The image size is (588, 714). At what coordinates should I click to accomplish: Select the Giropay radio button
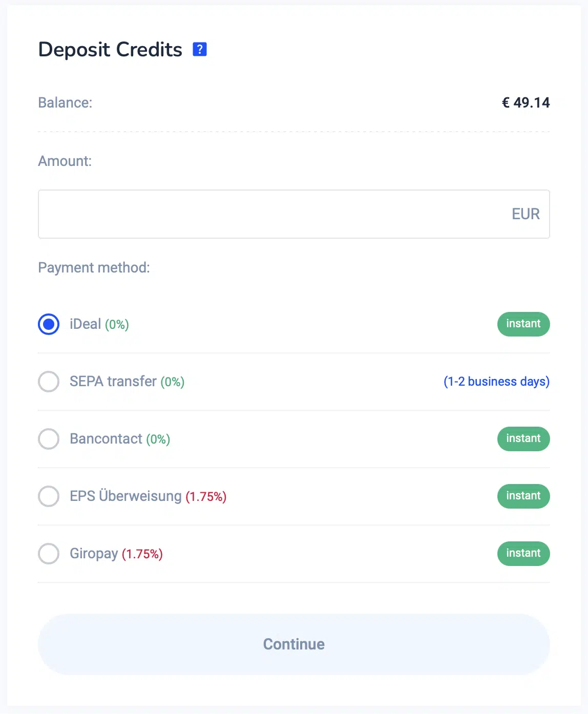coord(49,554)
